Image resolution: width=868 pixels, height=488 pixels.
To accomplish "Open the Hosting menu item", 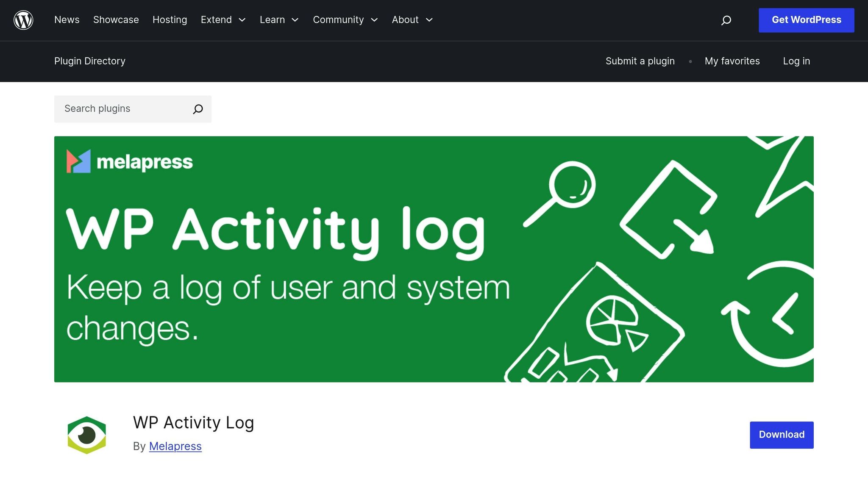I will click(x=170, y=20).
